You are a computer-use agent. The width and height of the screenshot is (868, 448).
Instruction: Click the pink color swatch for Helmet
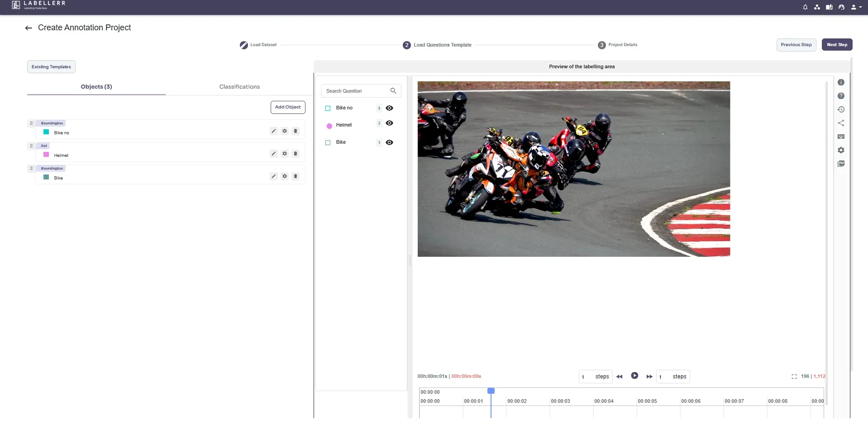coord(46,155)
